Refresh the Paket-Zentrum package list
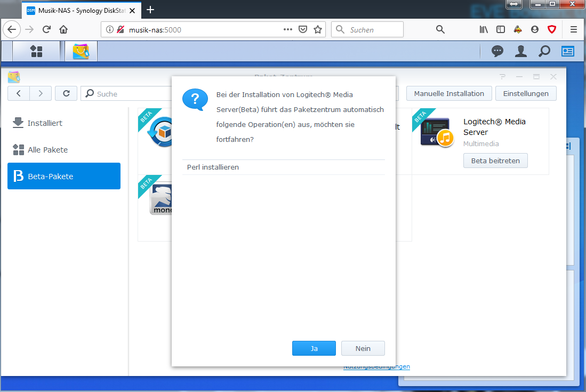586x392 pixels. pos(66,93)
